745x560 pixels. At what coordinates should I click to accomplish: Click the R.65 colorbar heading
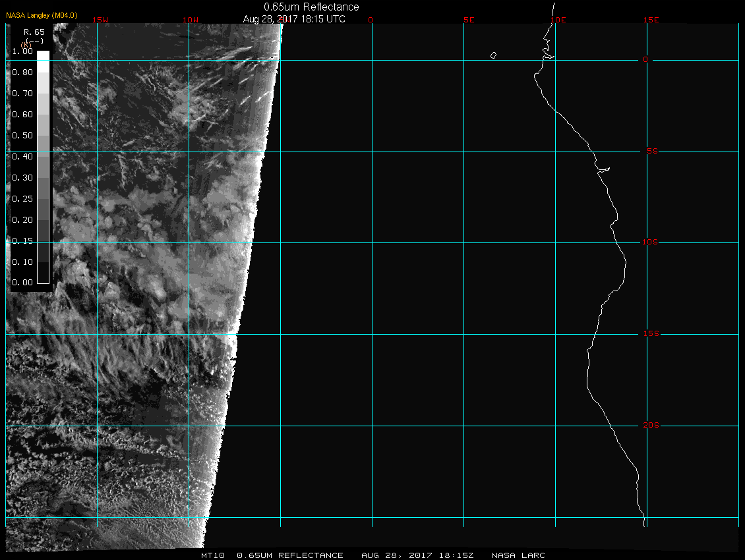(34, 32)
